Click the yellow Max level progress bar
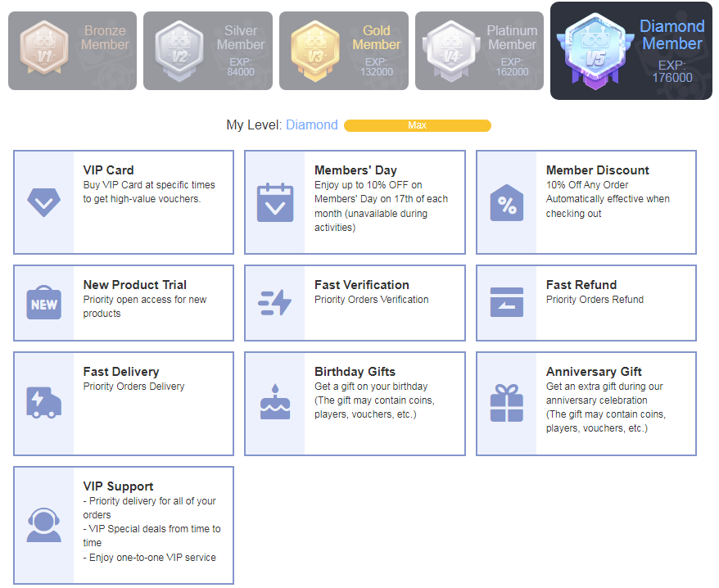 [x=417, y=125]
